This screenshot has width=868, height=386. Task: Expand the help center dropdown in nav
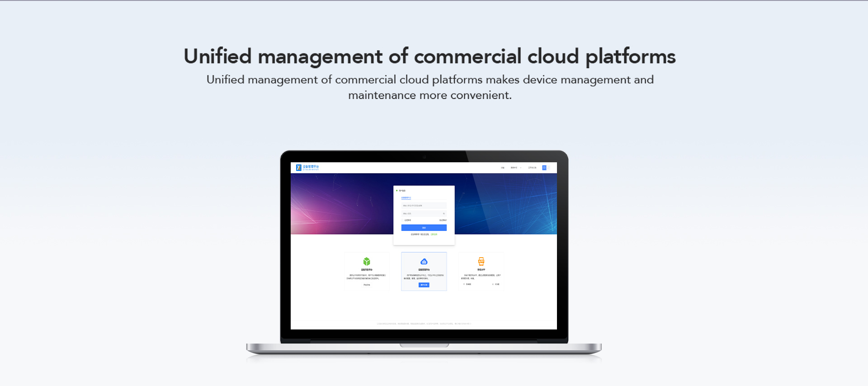(515, 168)
